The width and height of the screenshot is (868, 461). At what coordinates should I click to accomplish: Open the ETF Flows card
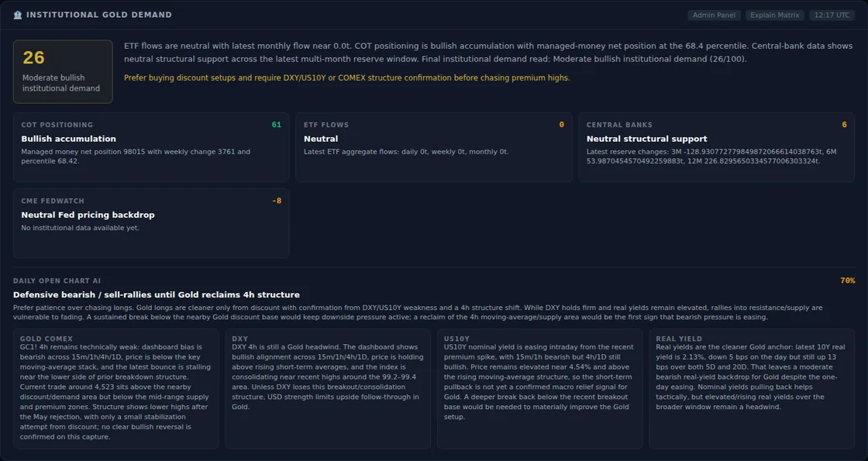tap(434, 147)
